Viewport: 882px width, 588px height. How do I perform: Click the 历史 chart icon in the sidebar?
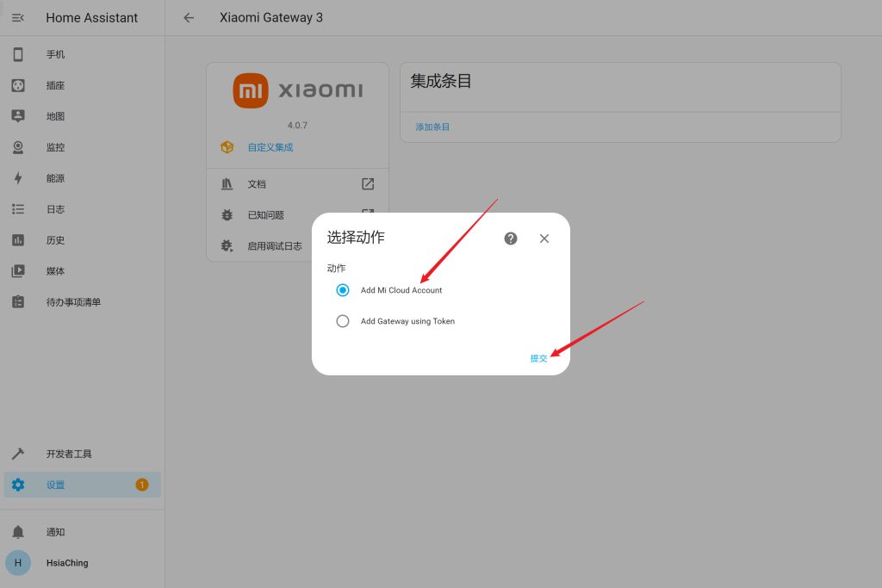pyautogui.click(x=18, y=240)
